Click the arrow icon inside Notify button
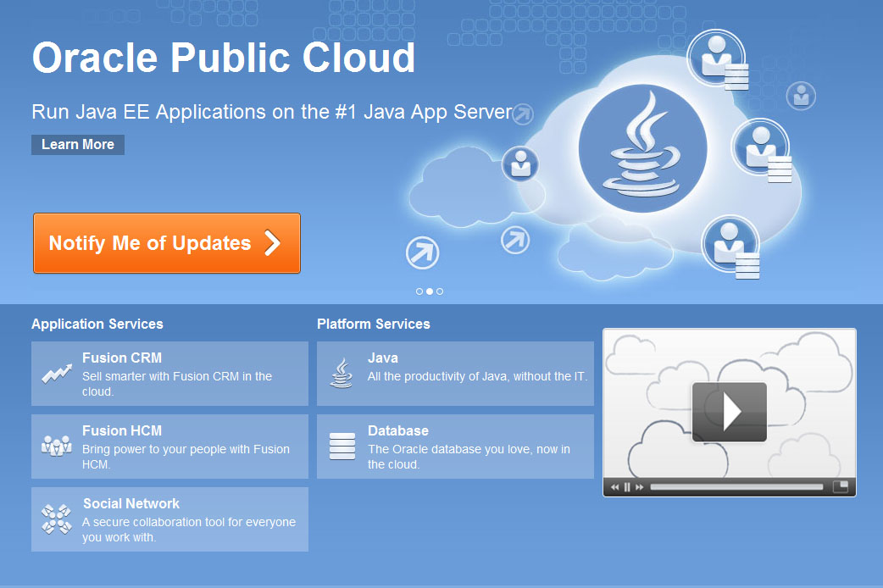883x588 pixels. coord(273,243)
